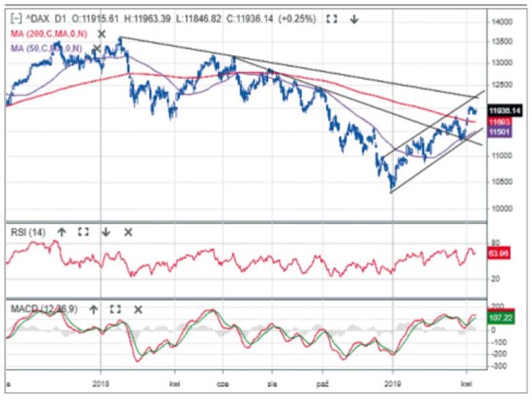Click the 2019 marker on time axis
This screenshot has height=403, width=532.
(x=392, y=383)
